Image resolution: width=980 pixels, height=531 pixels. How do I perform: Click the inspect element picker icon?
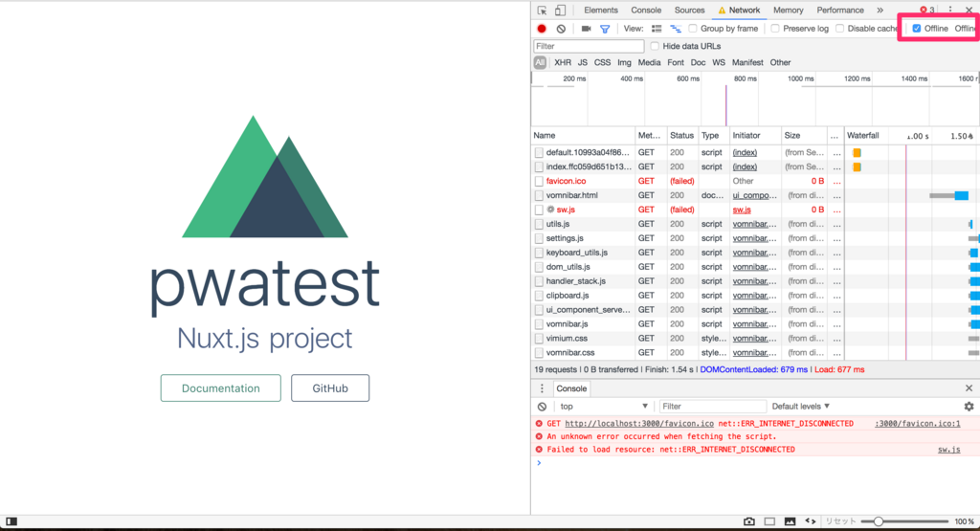(x=542, y=10)
